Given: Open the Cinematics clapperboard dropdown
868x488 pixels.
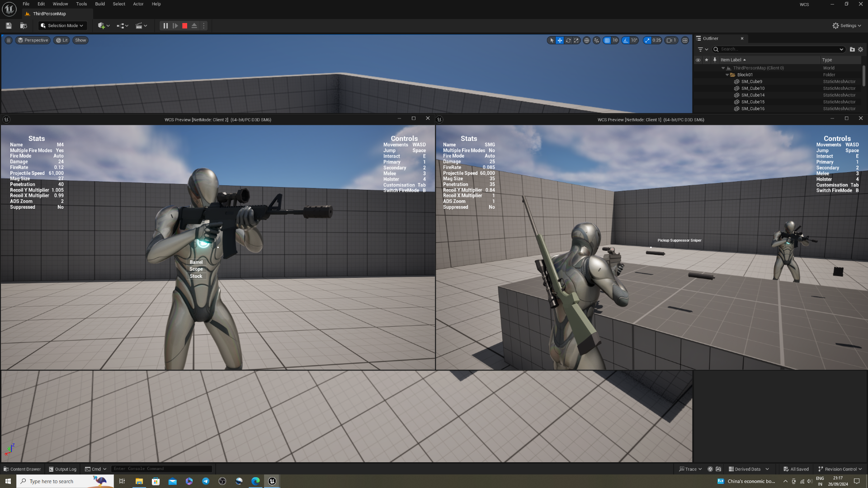Looking at the screenshot, I should click(142, 26).
